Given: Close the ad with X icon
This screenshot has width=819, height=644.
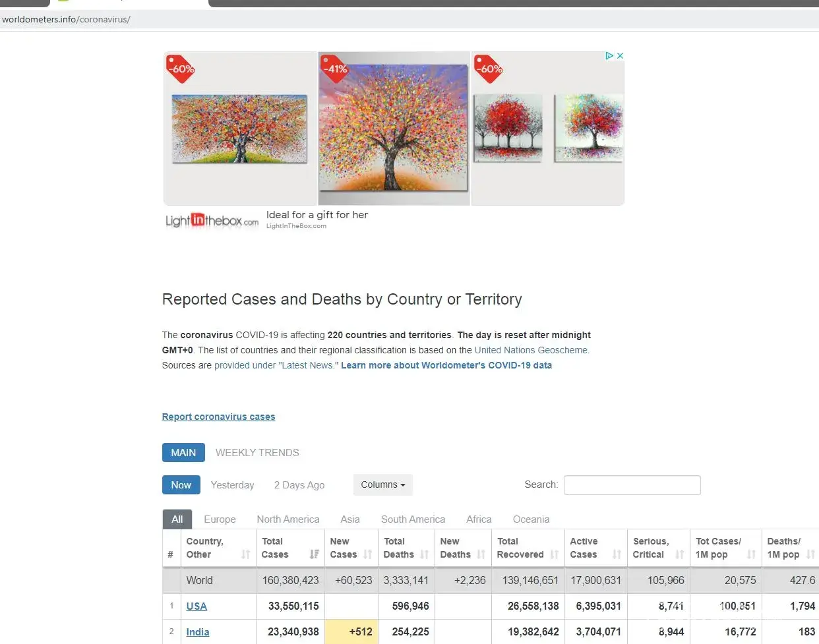Looking at the screenshot, I should click(620, 56).
